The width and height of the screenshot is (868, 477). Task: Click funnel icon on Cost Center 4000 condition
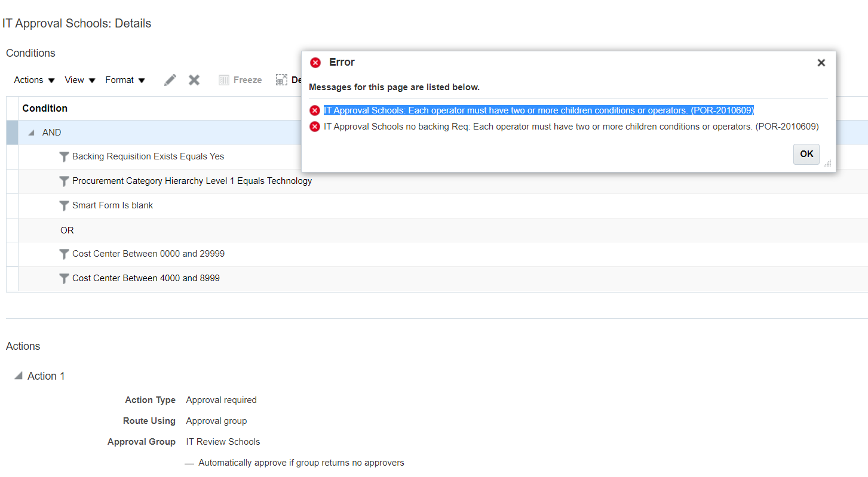[x=64, y=278]
